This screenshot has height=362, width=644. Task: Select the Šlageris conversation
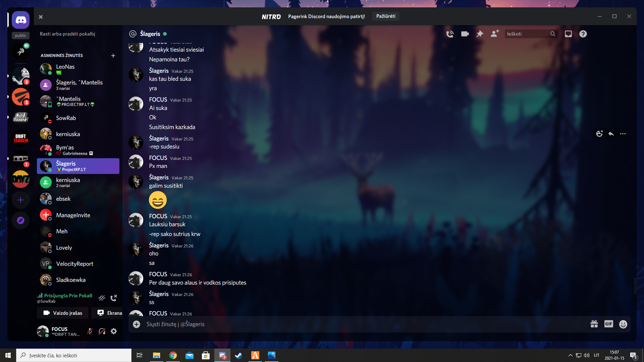(78, 166)
